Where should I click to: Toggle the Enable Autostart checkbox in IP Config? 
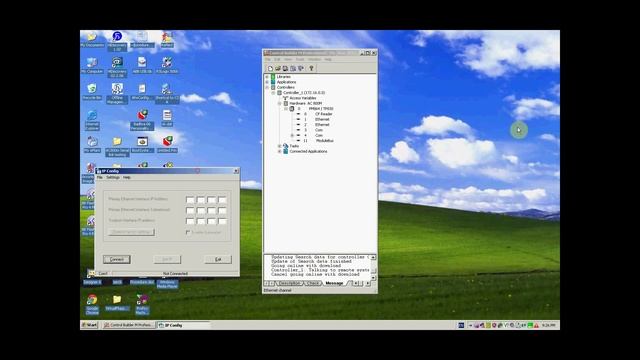pos(188,232)
